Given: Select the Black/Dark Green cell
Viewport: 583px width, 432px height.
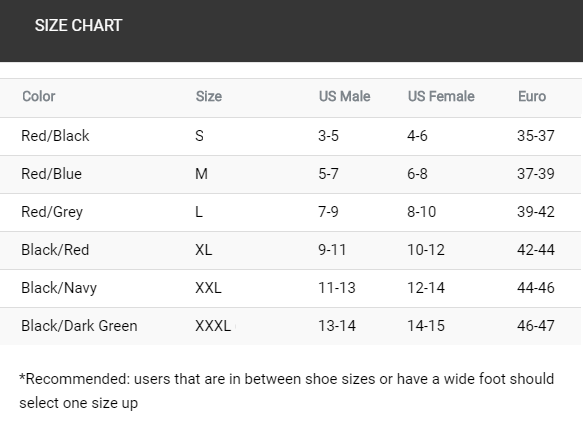Looking at the screenshot, I should tap(79, 326).
